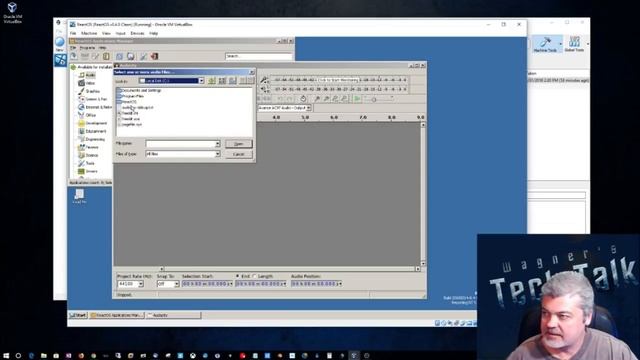Open the View menu in VirtualBox

(x=107, y=33)
